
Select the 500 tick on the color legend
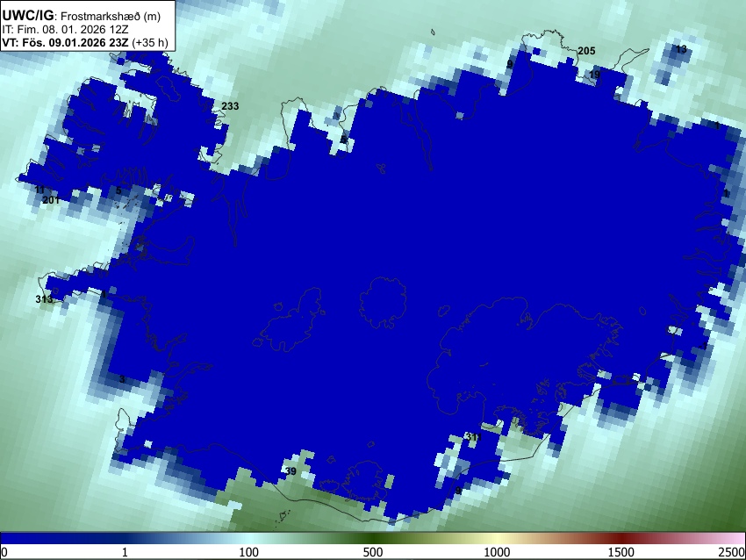[x=372, y=552]
